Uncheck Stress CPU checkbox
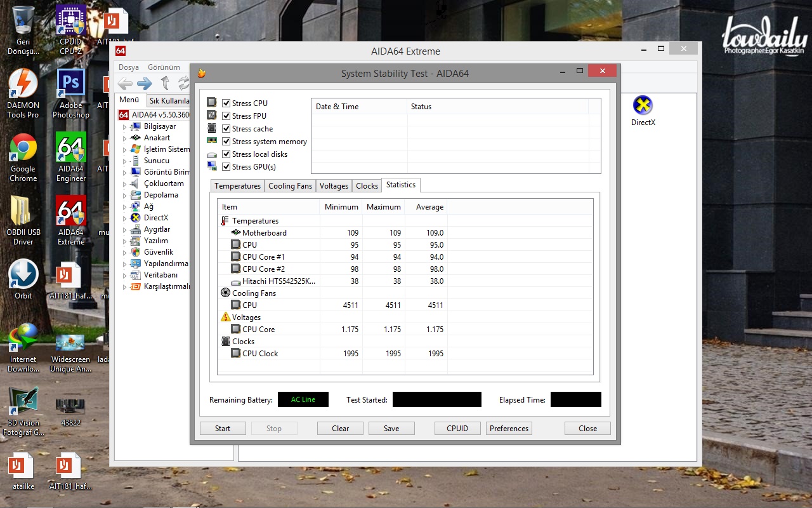This screenshot has width=812, height=508. coord(226,103)
